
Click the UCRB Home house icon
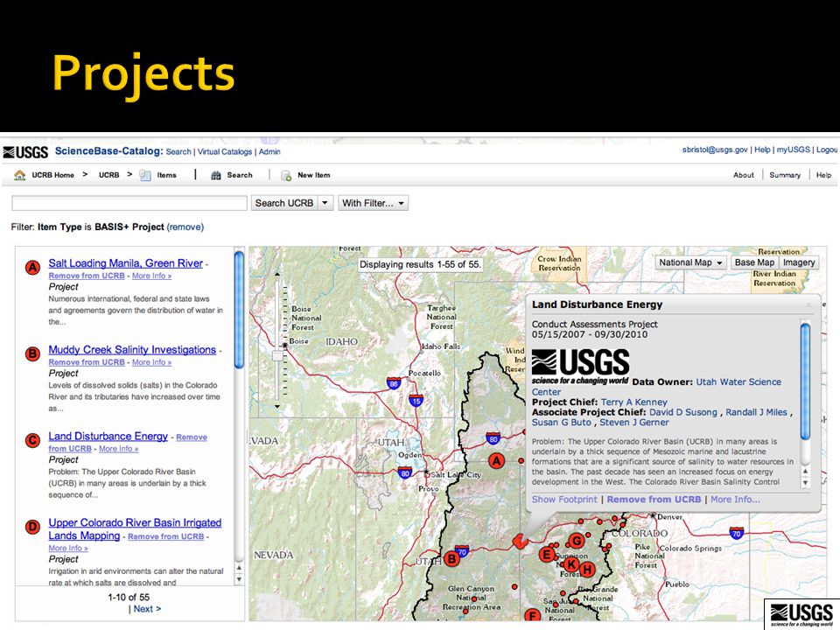pos(20,175)
